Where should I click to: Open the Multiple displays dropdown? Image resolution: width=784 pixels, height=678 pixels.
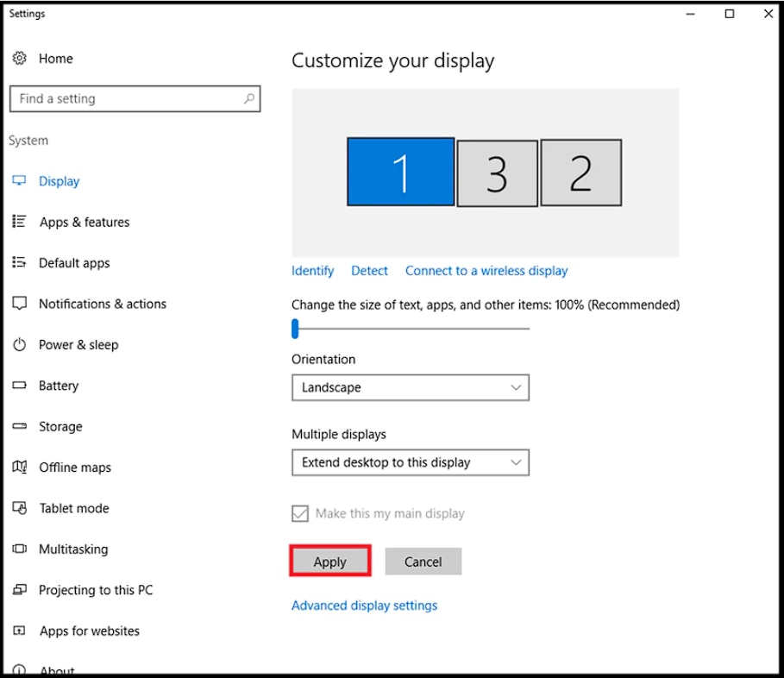411,462
